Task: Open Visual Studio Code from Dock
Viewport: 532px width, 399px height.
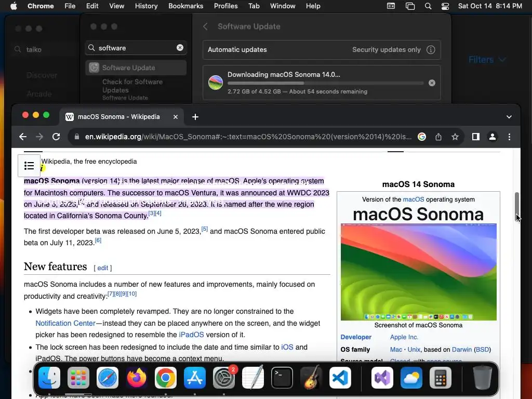Action: [x=340, y=378]
